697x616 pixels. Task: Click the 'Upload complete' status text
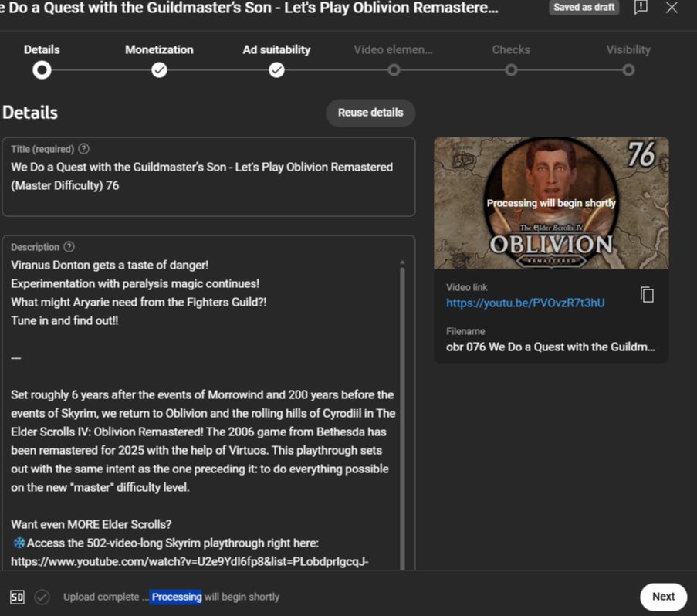101,597
